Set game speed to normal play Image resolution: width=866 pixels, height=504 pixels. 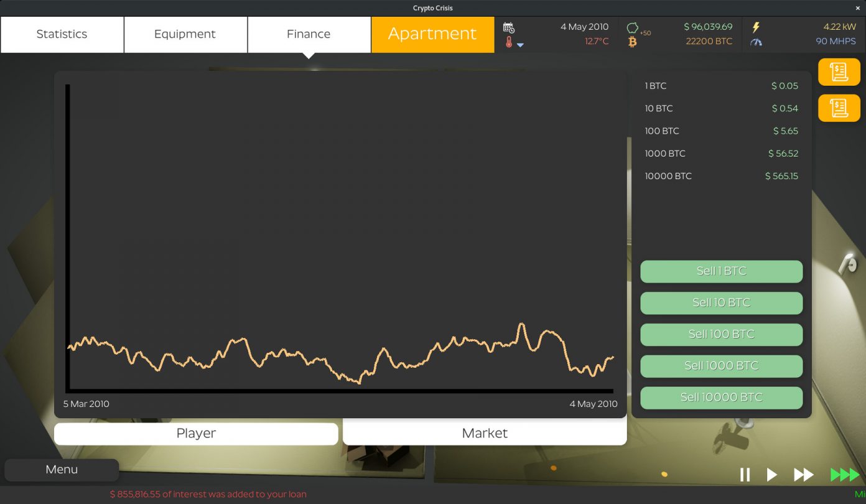point(771,475)
